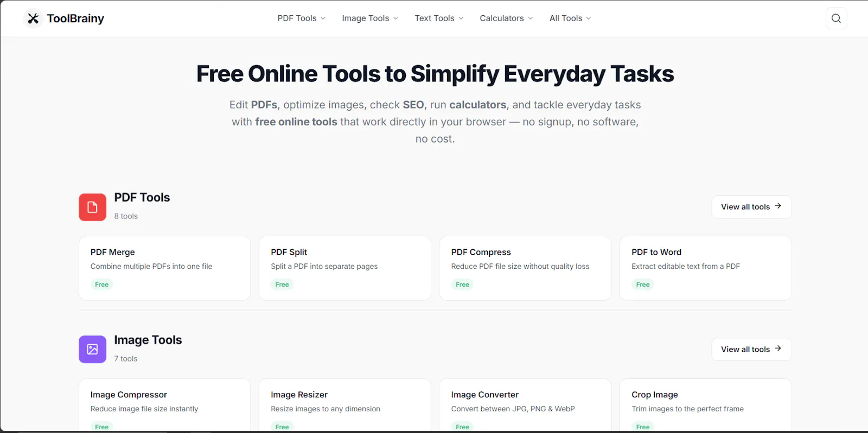Open the Image Resizer tool card
868x433 pixels.
pos(345,405)
